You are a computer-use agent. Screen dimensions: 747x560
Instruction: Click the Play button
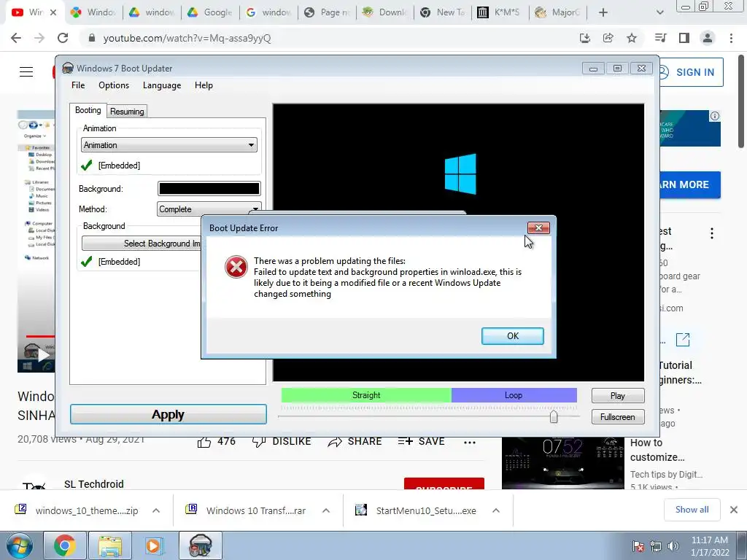(x=618, y=396)
